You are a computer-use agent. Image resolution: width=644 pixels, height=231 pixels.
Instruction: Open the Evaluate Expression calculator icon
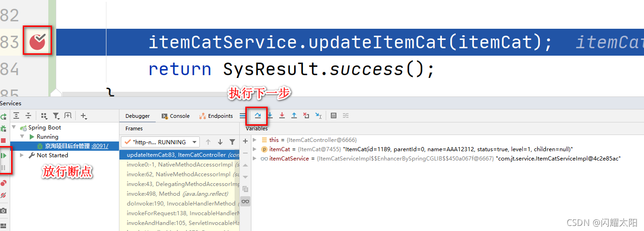click(334, 115)
